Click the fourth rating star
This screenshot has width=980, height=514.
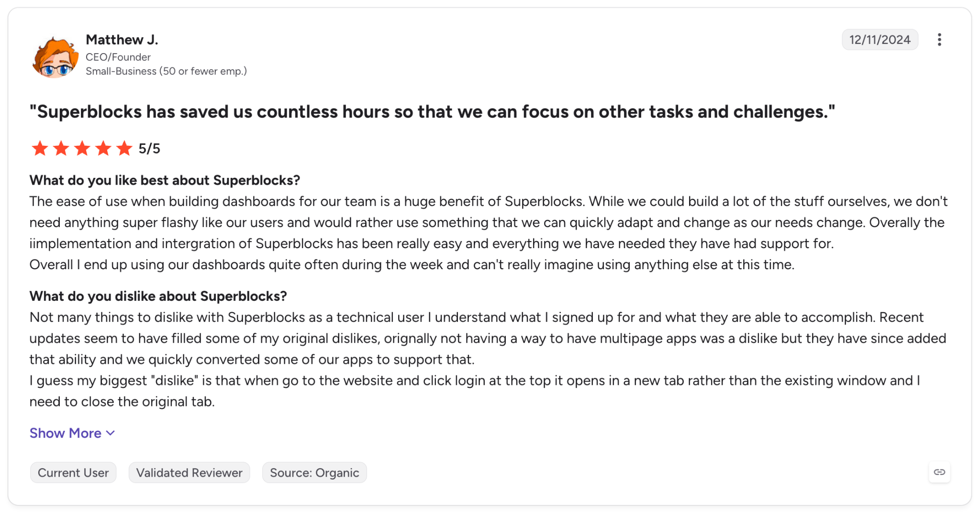pyautogui.click(x=103, y=148)
